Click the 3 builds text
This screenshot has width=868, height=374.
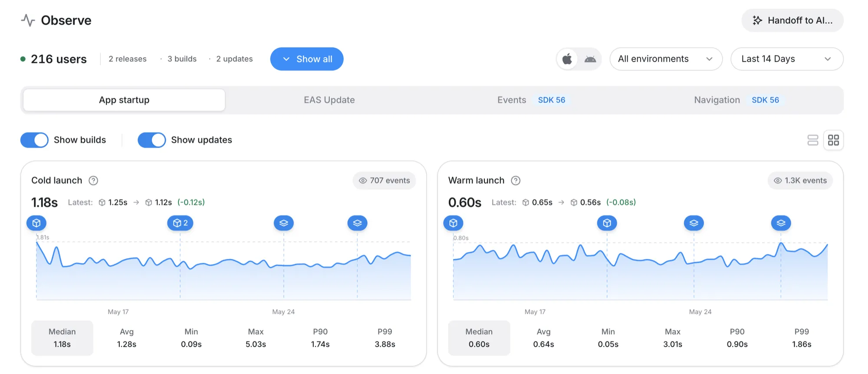(182, 59)
